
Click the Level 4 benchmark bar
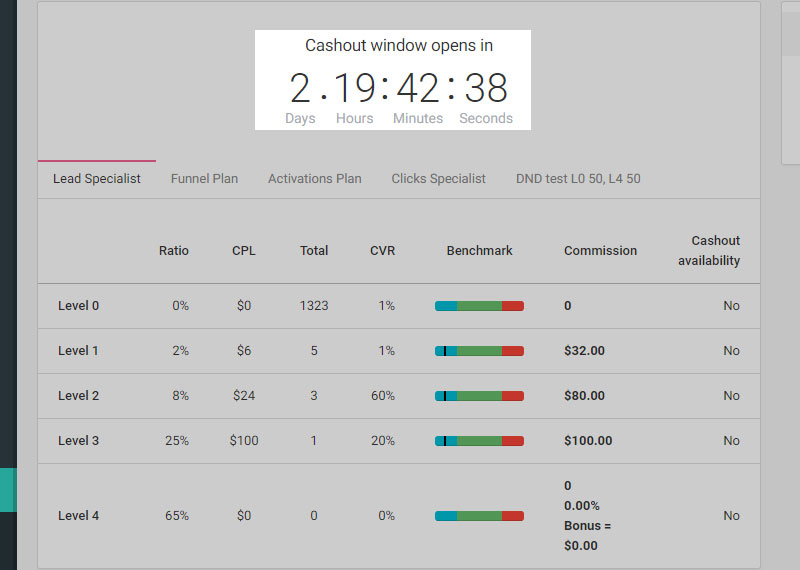coord(479,516)
